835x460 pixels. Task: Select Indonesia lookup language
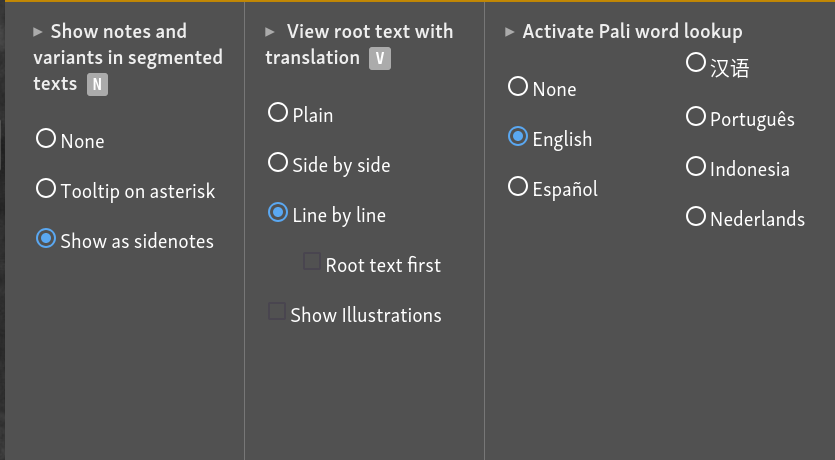pyautogui.click(x=696, y=167)
